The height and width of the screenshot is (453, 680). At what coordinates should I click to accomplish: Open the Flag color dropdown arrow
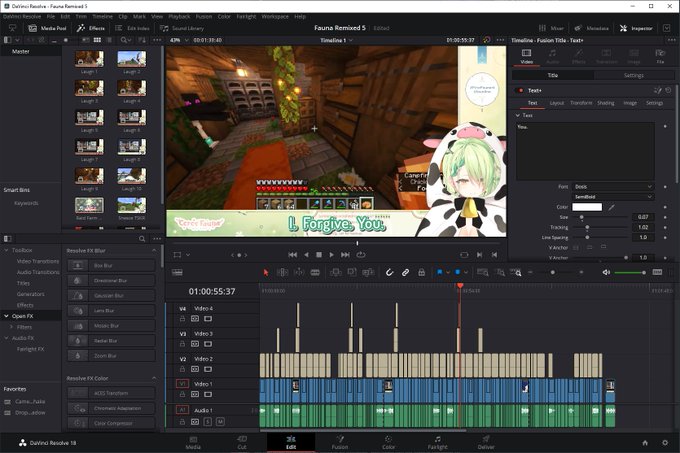pos(448,272)
